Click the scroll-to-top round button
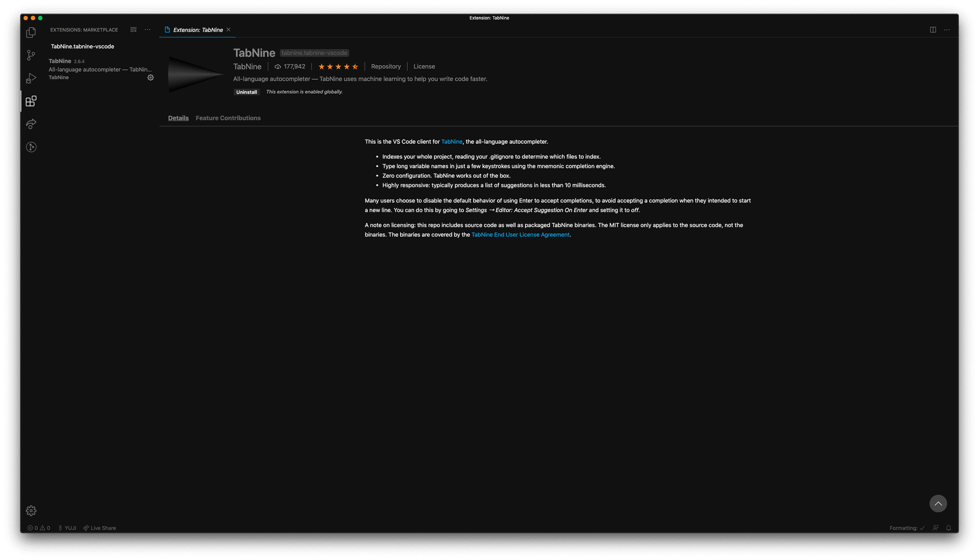The image size is (979, 560). tap(938, 503)
